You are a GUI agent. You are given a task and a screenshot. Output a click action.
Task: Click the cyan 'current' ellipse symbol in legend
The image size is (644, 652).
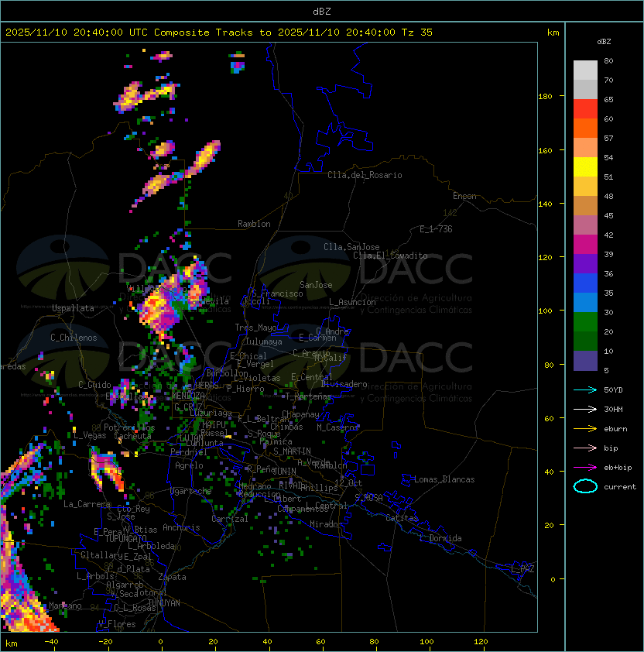pyautogui.click(x=585, y=486)
